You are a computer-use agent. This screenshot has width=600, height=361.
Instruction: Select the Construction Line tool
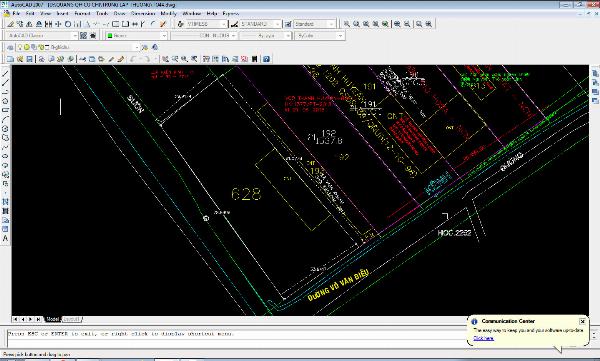(5, 83)
